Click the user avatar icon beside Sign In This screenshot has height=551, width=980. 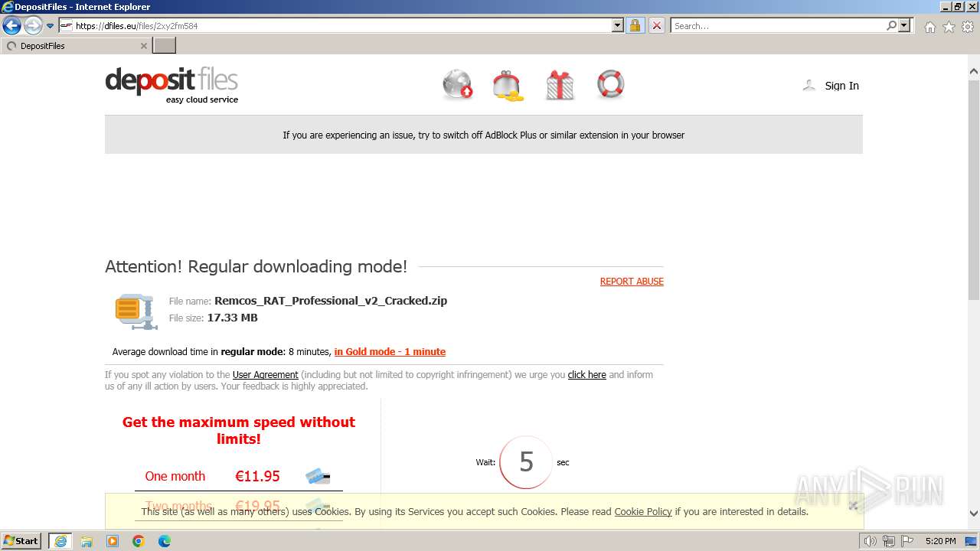click(808, 86)
